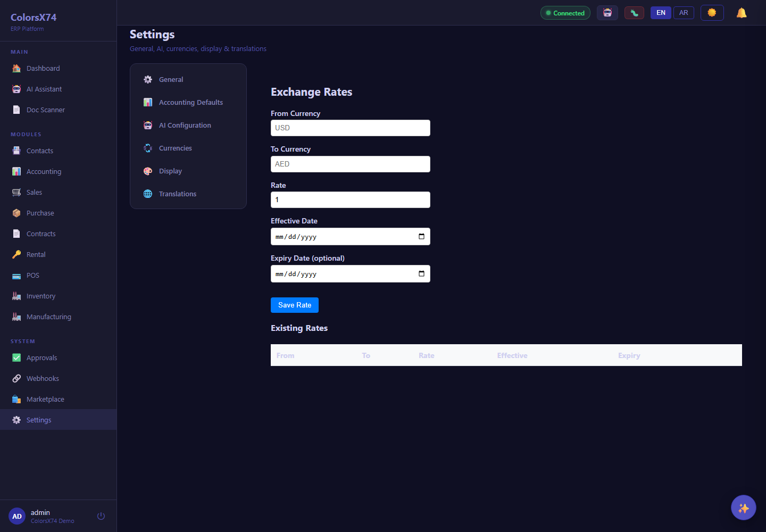Click the Doc Scanner page icon

16,110
